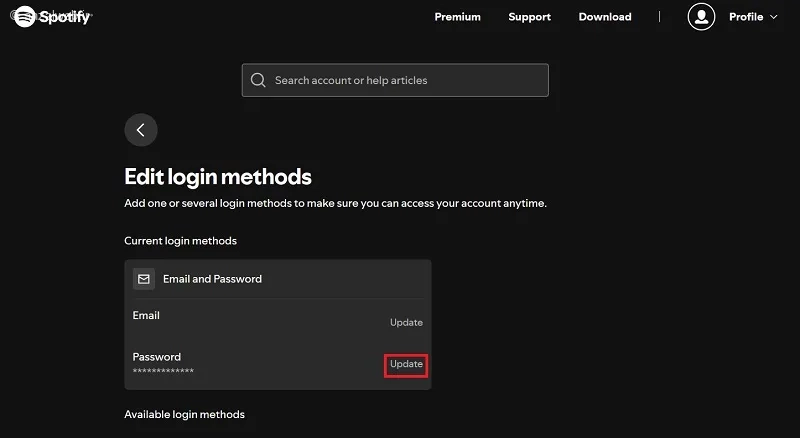Image resolution: width=800 pixels, height=438 pixels.
Task: Click the Profile text label
Action: 746,17
